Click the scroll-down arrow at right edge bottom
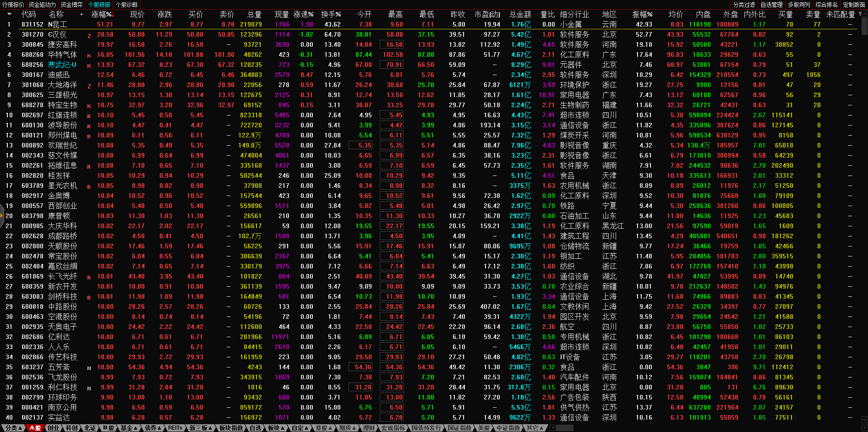The height and width of the screenshot is (432, 868). coord(864,420)
